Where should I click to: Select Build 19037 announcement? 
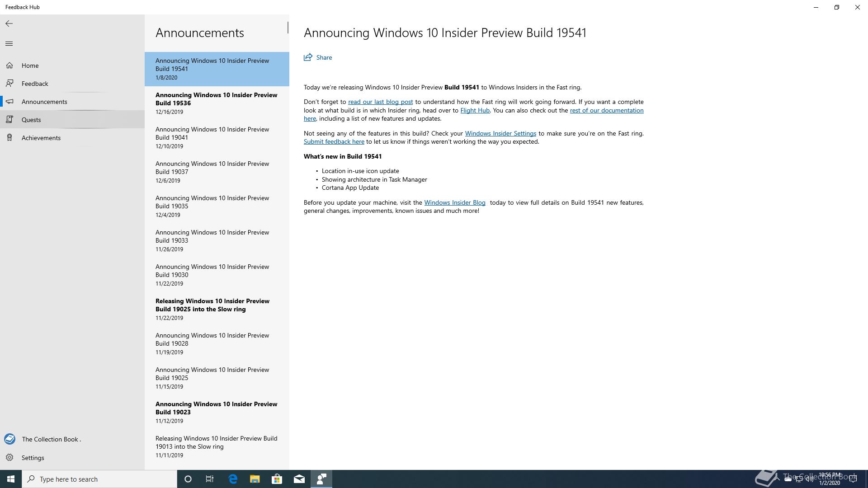[x=217, y=172]
